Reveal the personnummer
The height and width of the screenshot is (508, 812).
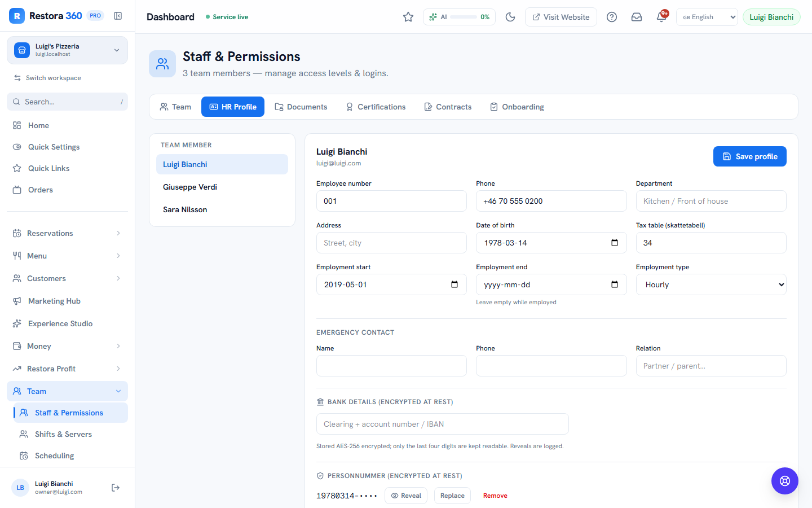(x=406, y=496)
